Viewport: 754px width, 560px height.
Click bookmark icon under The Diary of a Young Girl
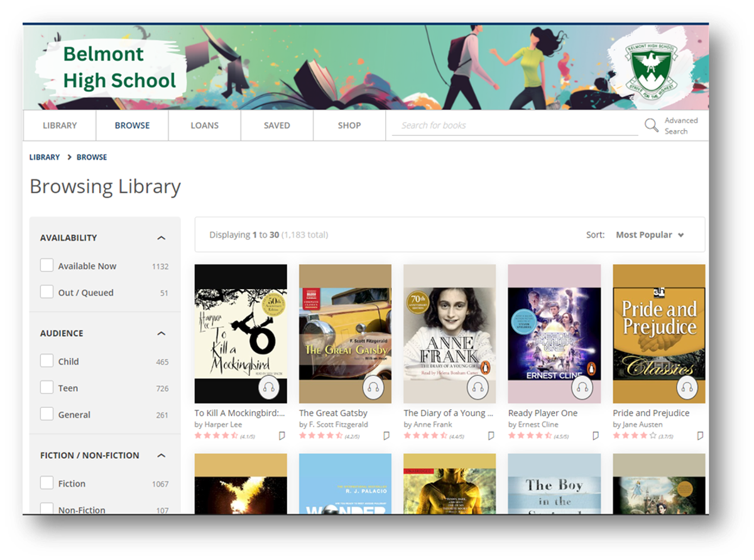click(x=491, y=436)
